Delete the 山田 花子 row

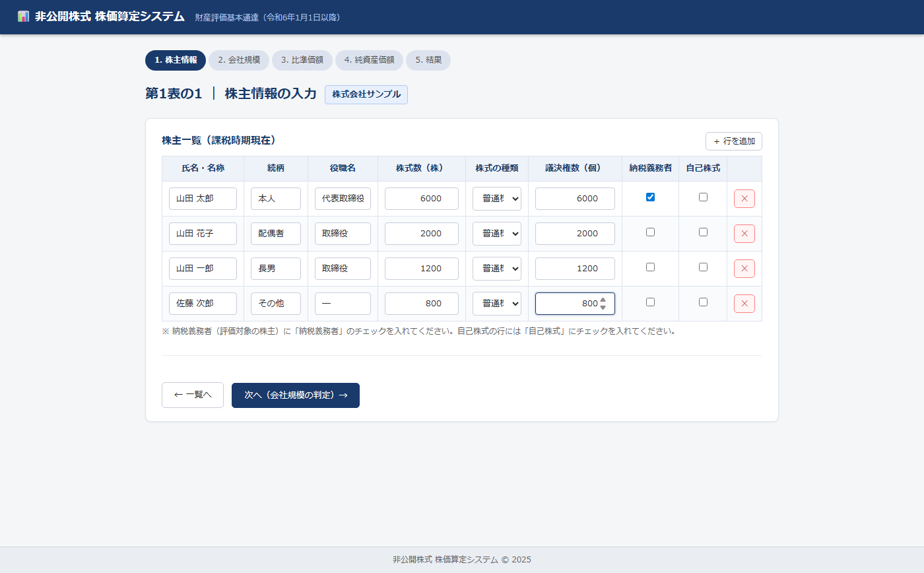744,234
